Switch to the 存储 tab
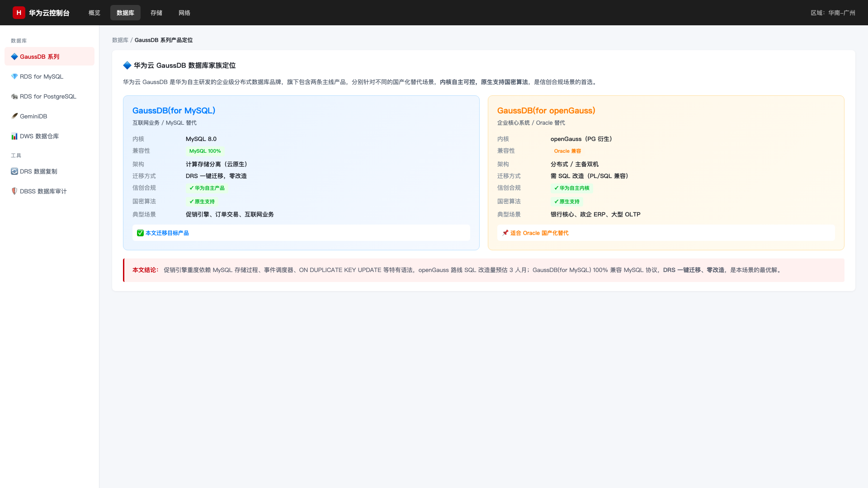 click(x=156, y=13)
